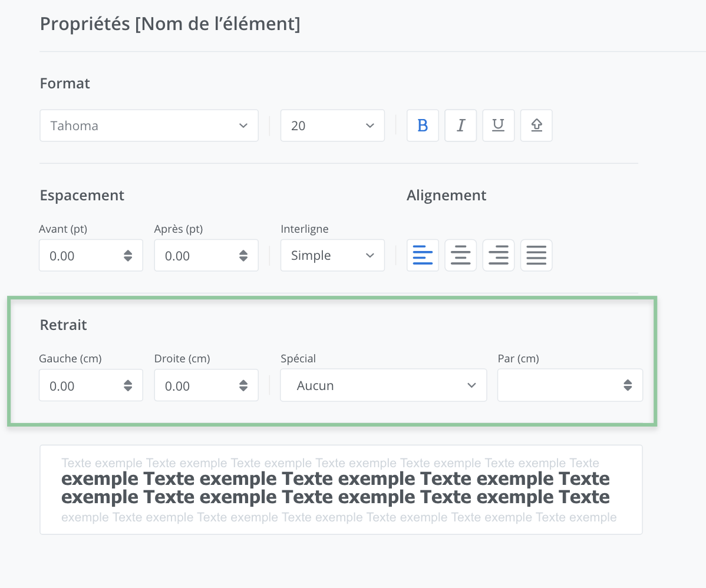Click the Gauche (cm) indent stepper arrows
706x588 pixels.
128,385
